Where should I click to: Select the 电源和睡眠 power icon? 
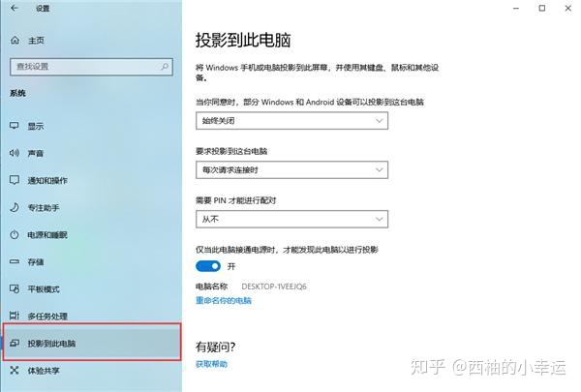click(15, 234)
